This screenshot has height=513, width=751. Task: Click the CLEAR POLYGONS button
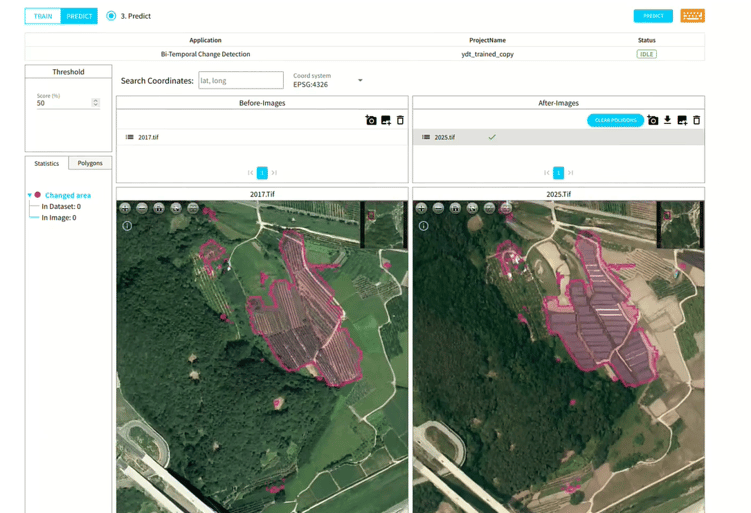tap(615, 120)
